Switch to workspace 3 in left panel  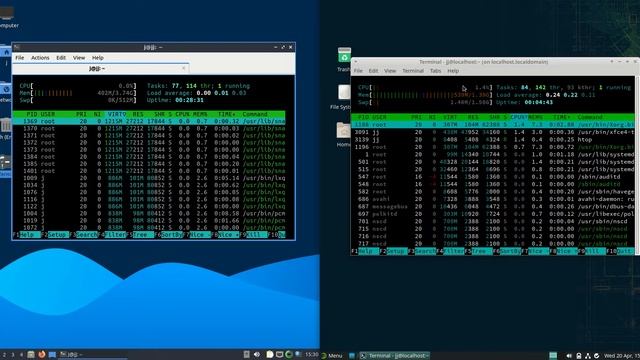tap(13, 355)
